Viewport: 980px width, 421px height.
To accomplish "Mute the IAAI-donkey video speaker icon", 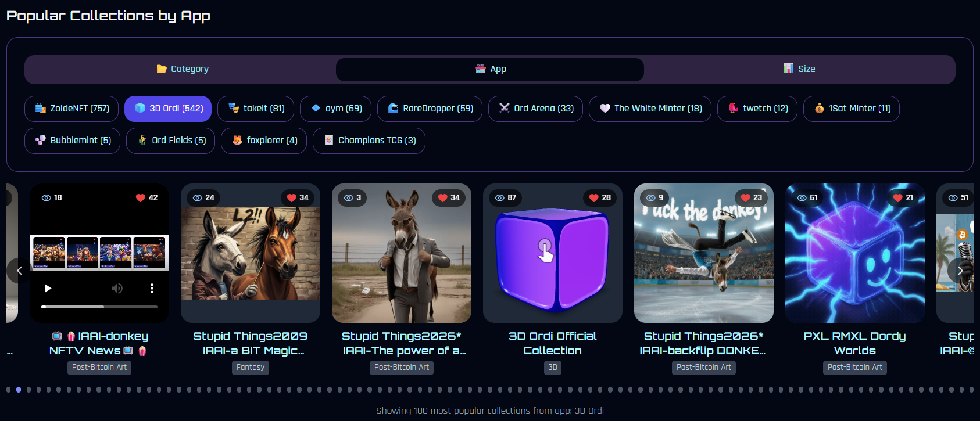I will (117, 288).
